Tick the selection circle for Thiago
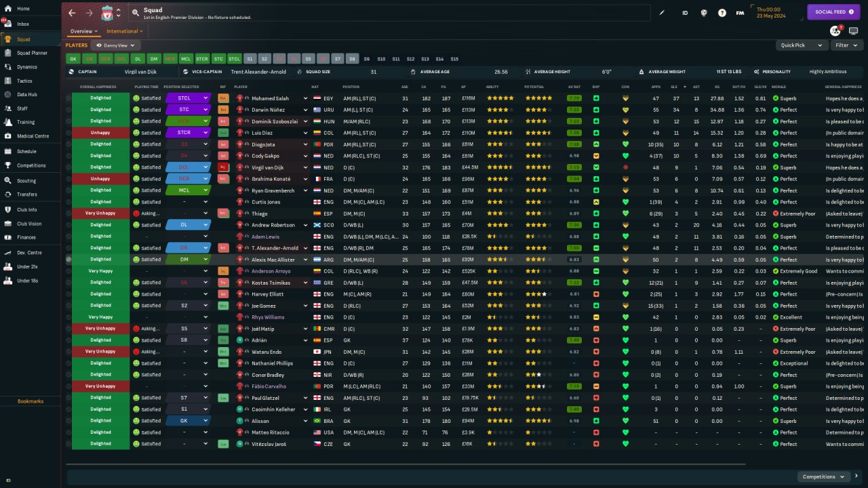The image size is (868, 488). pos(68,213)
